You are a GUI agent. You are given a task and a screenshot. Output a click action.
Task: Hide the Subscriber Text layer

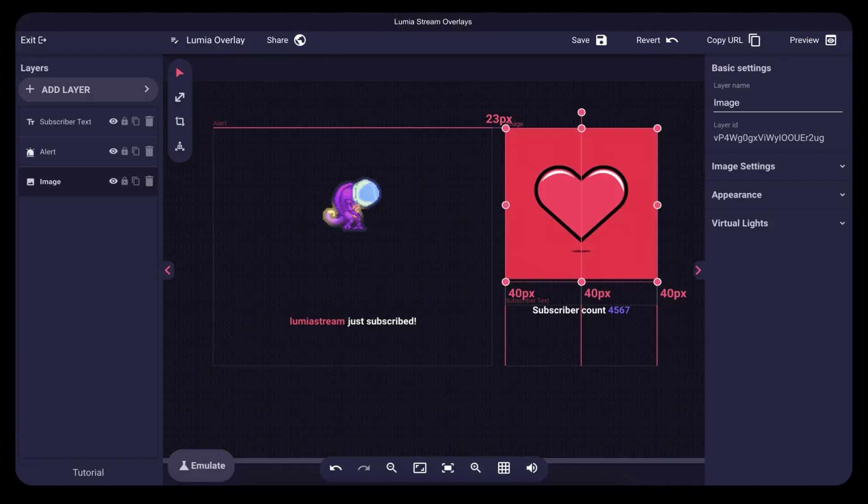(113, 121)
